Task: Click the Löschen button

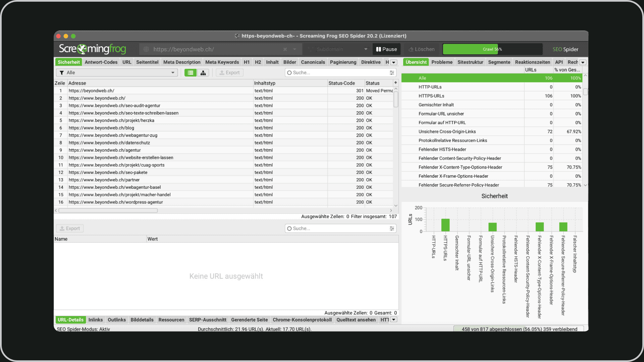Action: click(422, 49)
